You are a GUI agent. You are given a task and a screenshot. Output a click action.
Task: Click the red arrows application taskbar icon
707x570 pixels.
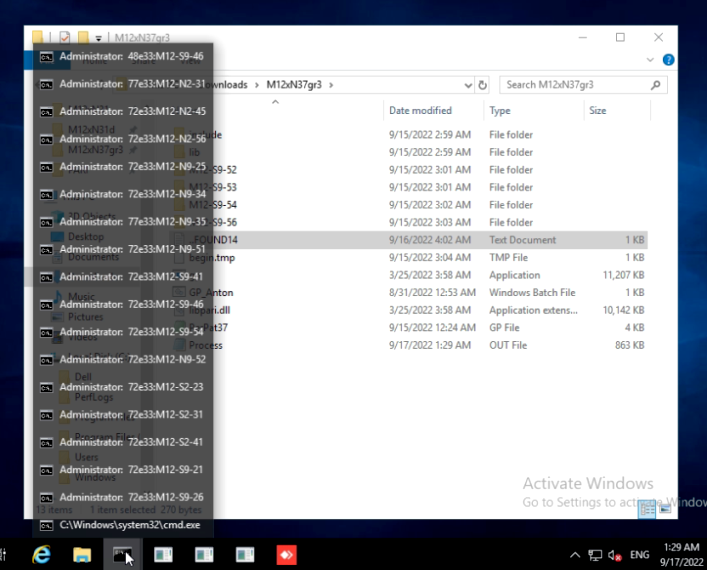click(286, 555)
